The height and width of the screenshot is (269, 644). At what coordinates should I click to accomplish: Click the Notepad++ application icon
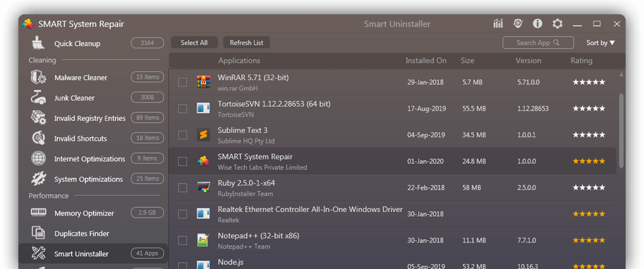[203, 240]
